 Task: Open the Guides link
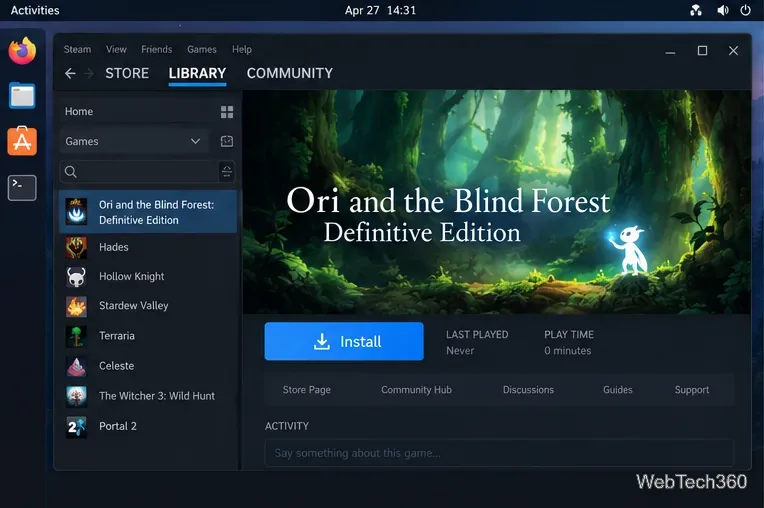coord(617,390)
